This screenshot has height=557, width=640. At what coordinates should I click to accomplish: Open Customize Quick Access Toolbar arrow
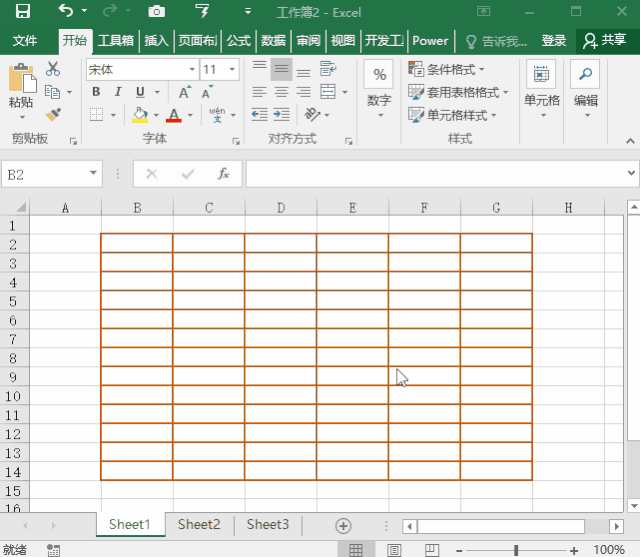click(248, 11)
